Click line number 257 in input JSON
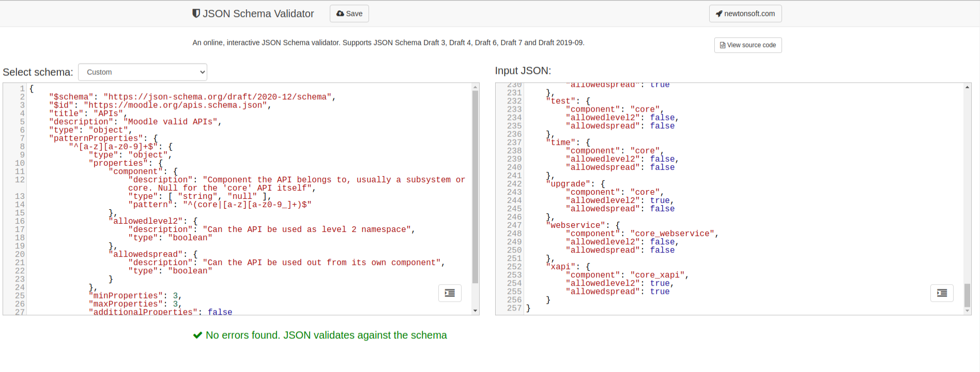 [x=514, y=308]
